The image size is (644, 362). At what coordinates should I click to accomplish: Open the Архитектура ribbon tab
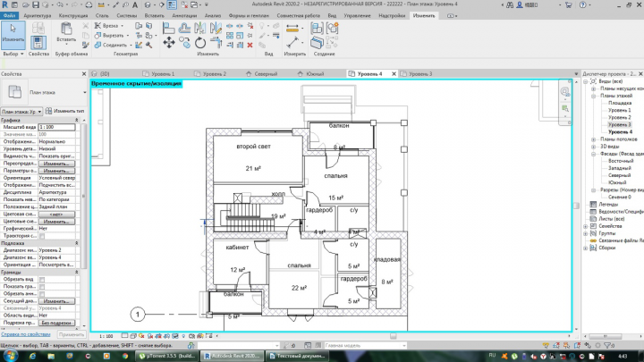tap(38, 15)
